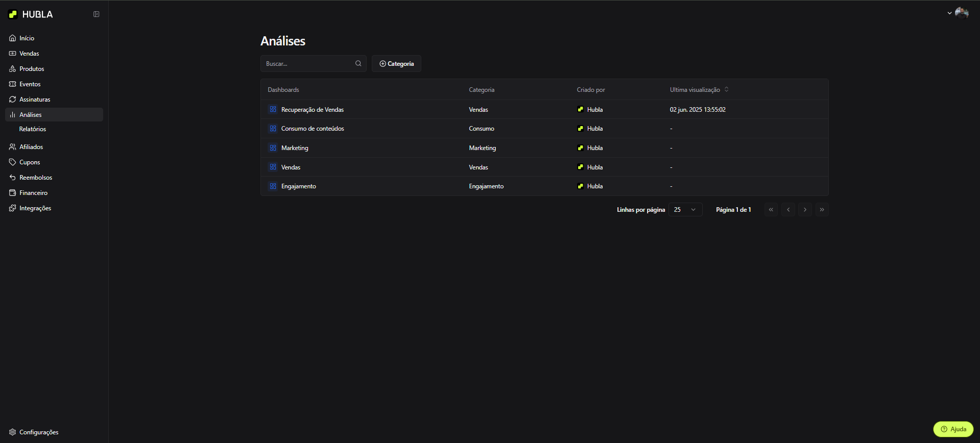Go to the next page arrow

coord(805,210)
